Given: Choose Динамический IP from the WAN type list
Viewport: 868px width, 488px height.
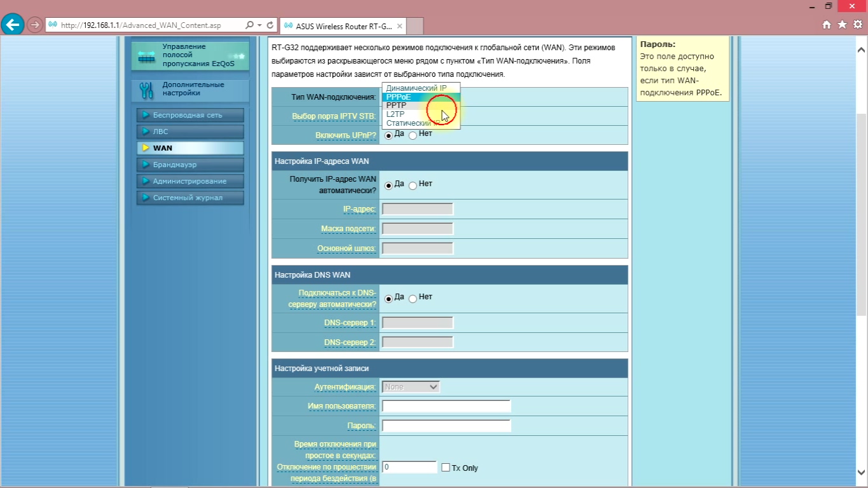Looking at the screenshot, I should [x=420, y=88].
